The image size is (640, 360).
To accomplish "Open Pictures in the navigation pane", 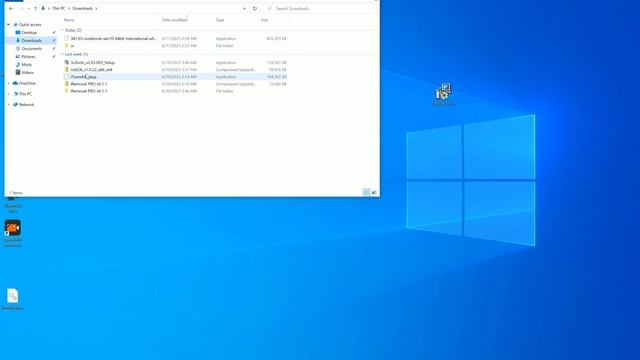I will coord(28,56).
